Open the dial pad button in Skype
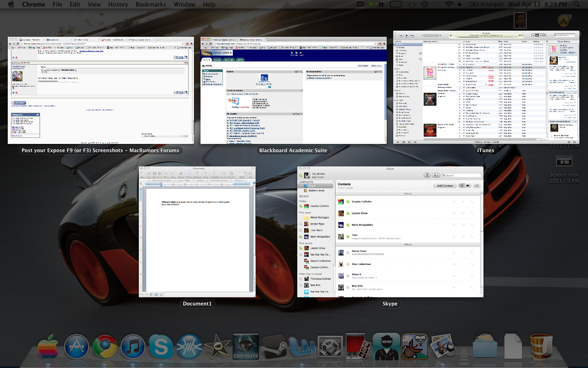Image resolution: width=588 pixels, height=368 pixels. [427, 175]
